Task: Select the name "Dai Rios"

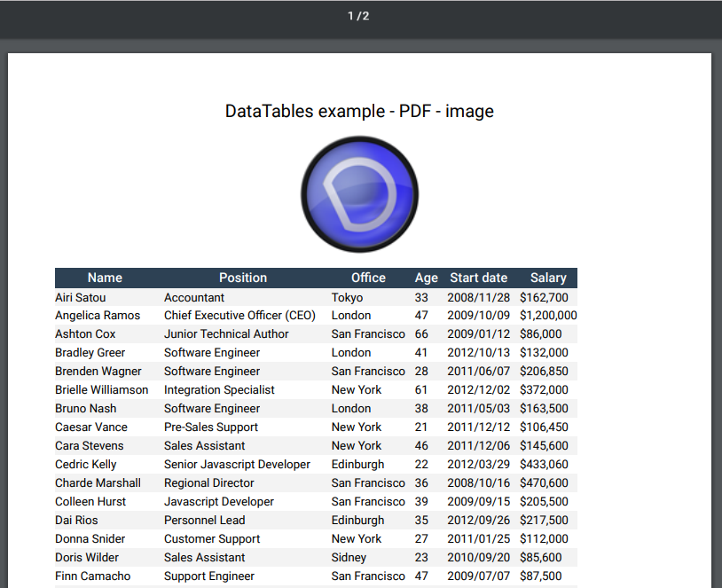Action: pos(76,521)
